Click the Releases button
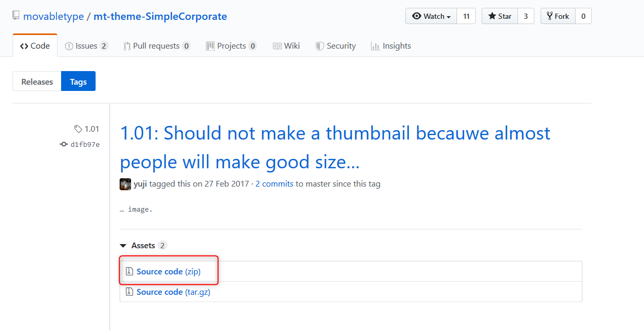Viewport: 644px width, 335px height. 37,82
